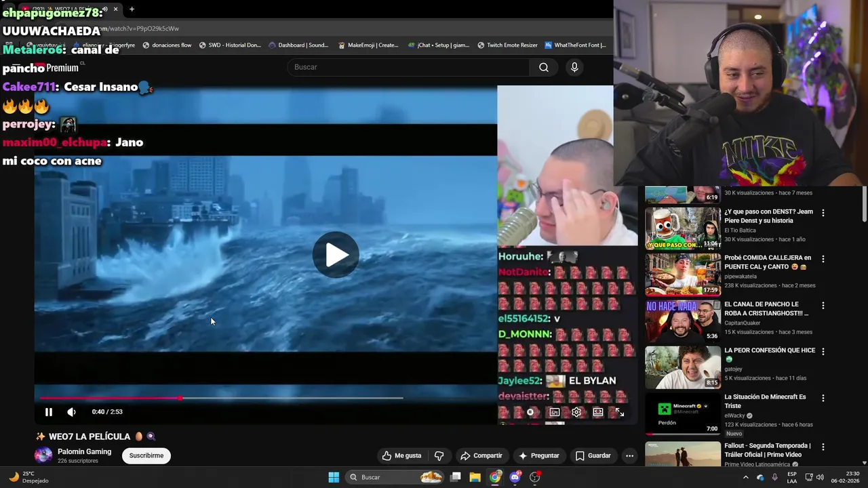Open the SWD - Historial Don... bookmark

[x=230, y=45]
